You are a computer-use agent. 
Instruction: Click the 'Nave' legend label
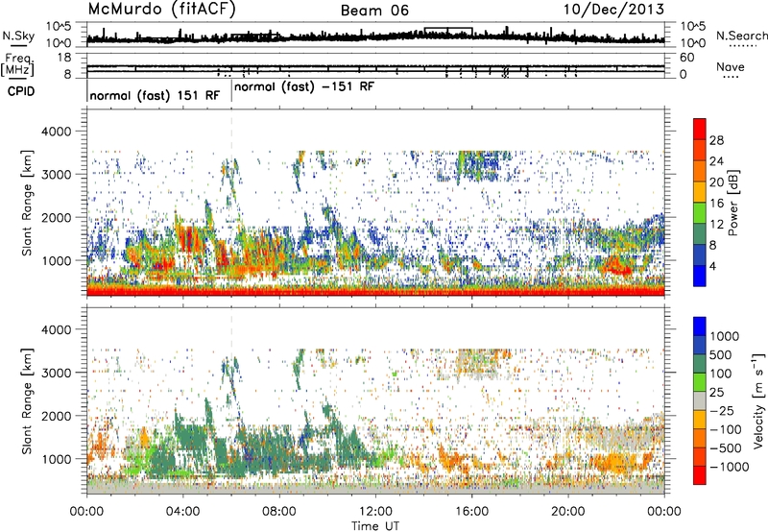[x=730, y=67]
